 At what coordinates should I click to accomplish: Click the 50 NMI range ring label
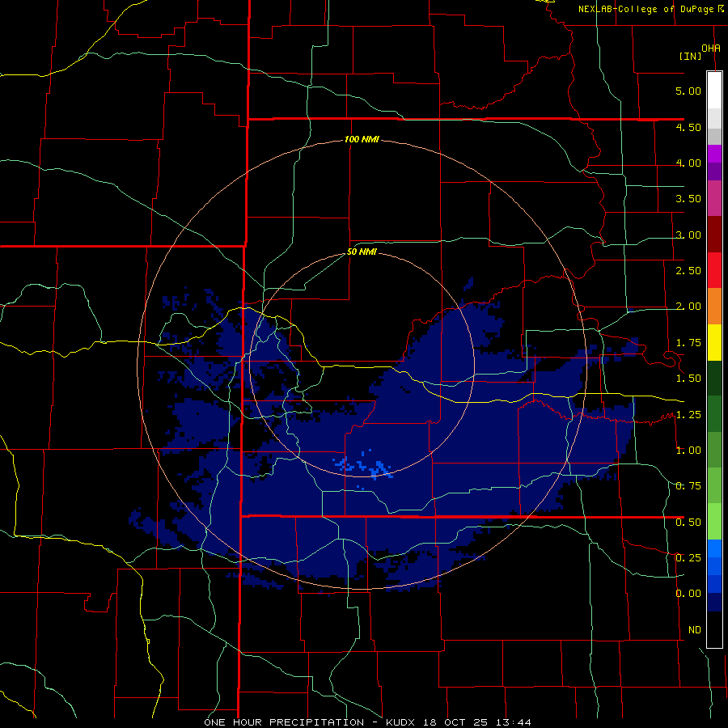click(362, 252)
